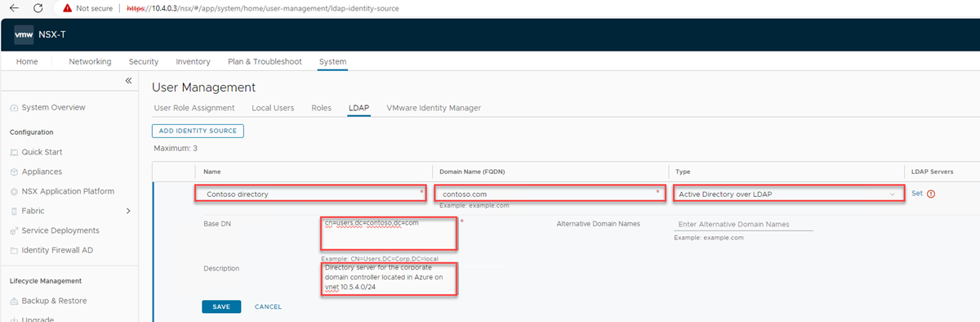This screenshot has height=322, width=980.
Task: Click the SAVE button
Action: (221, 306)
